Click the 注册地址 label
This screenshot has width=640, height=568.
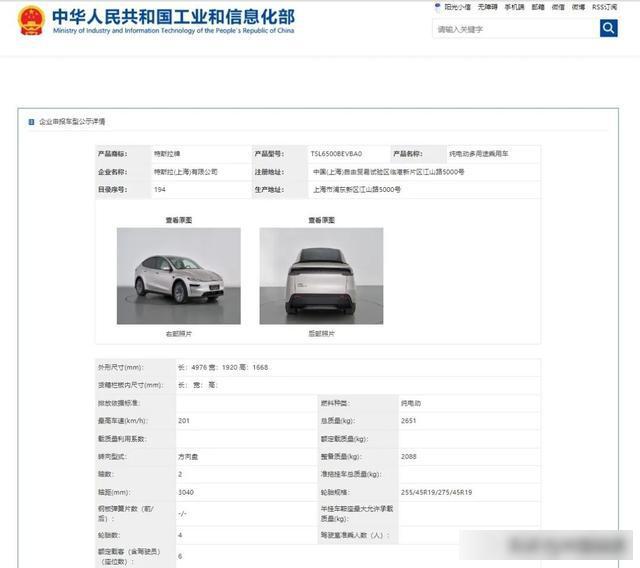click(269, 172)
